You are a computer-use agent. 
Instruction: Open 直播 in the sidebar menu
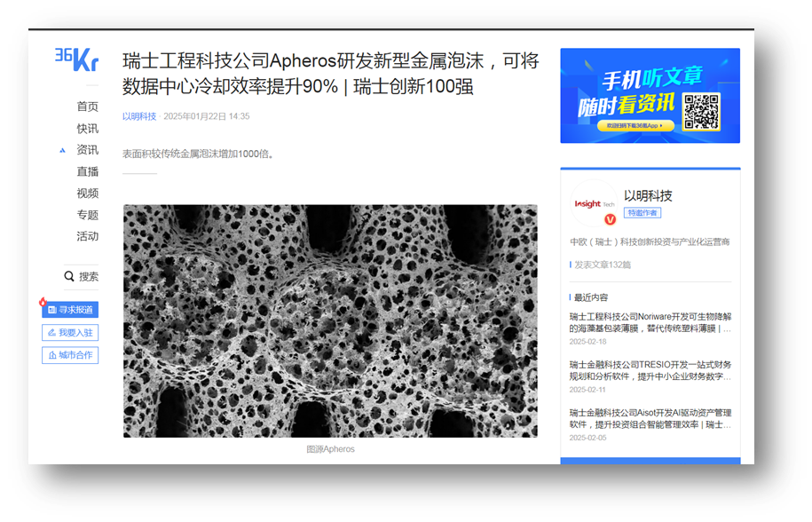(88, 171)
